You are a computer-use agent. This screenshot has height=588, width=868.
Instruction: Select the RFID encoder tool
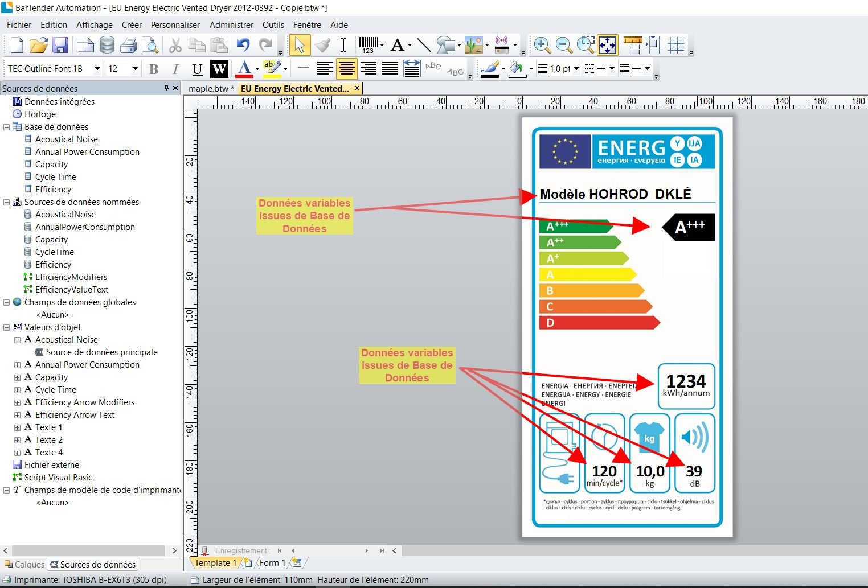click(x=502, y=45)
